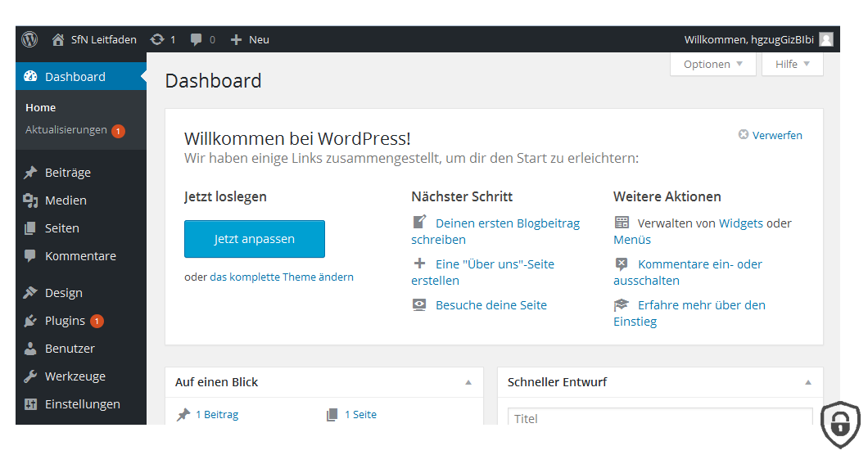This screenshot has height=455, width=868.
Task: Open the comments bubble in admin bar
Action: [196, 39]
